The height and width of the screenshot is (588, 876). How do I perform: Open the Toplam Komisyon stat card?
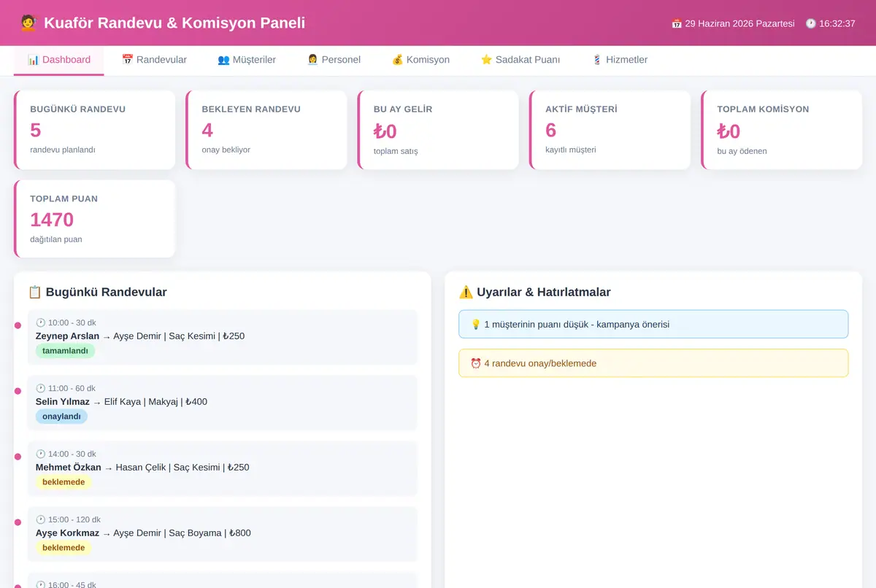point(781,130)
